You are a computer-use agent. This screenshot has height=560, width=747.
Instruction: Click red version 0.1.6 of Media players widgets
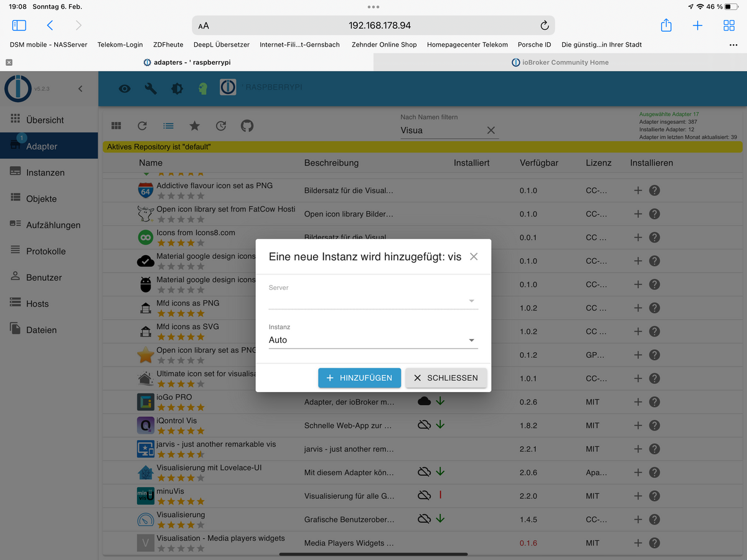pos(529,543)
